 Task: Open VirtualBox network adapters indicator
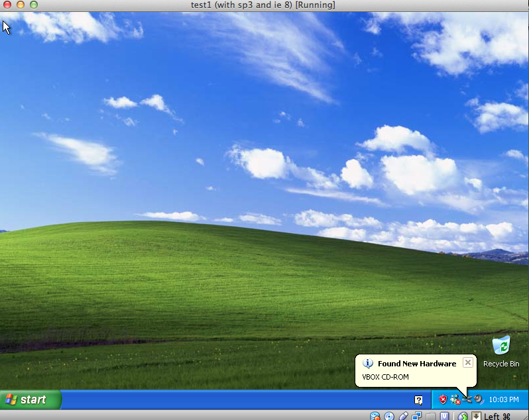(417, 416)
